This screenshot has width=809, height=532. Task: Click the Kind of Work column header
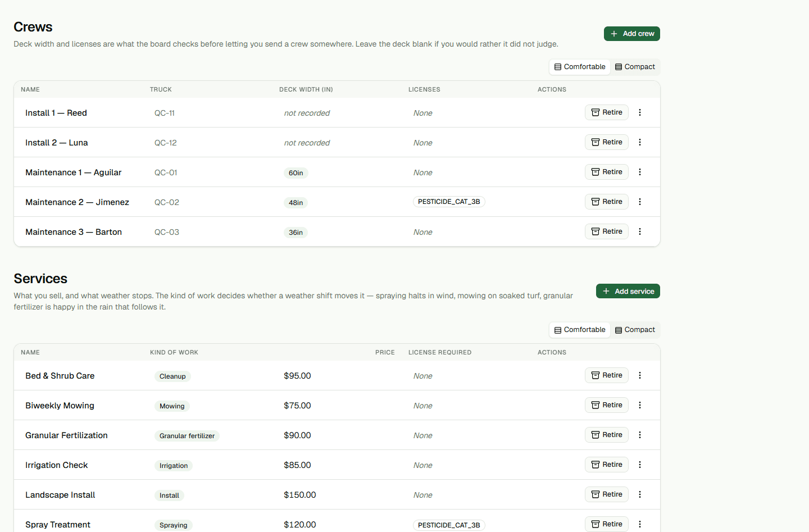coord(174,352)
